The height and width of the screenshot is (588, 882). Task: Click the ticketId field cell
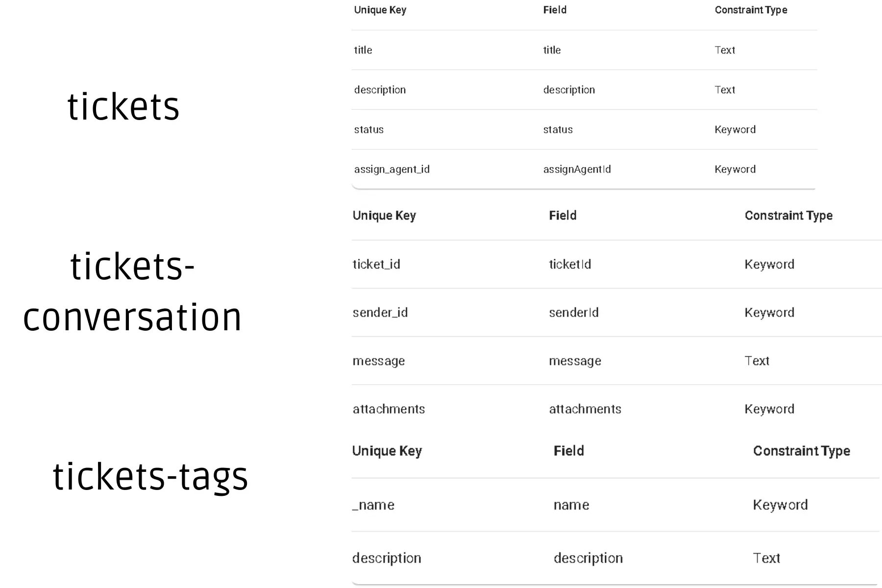coord(570,265)
